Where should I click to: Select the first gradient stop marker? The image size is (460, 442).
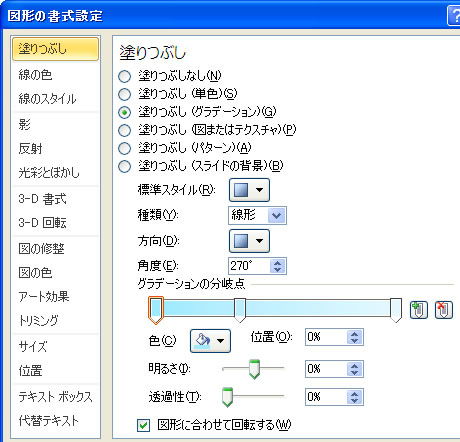156,310
